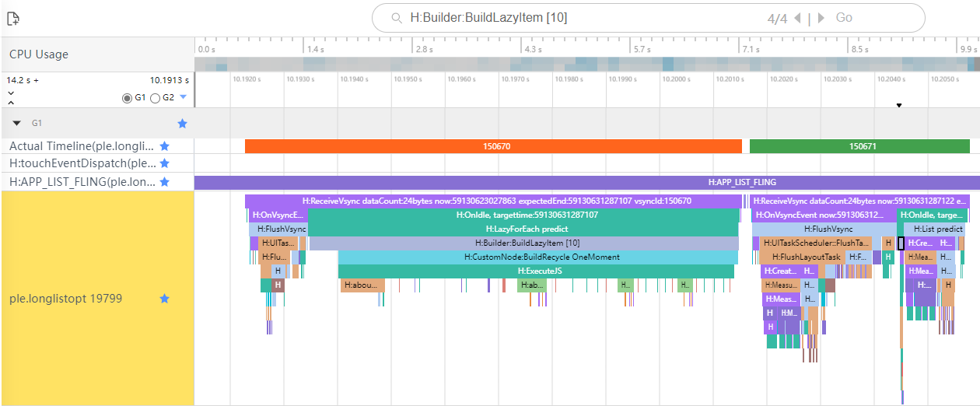The height and width of the screenshot is (406, 980).
Task: Click the search magnifier icon
Action: tap(396, 18)
